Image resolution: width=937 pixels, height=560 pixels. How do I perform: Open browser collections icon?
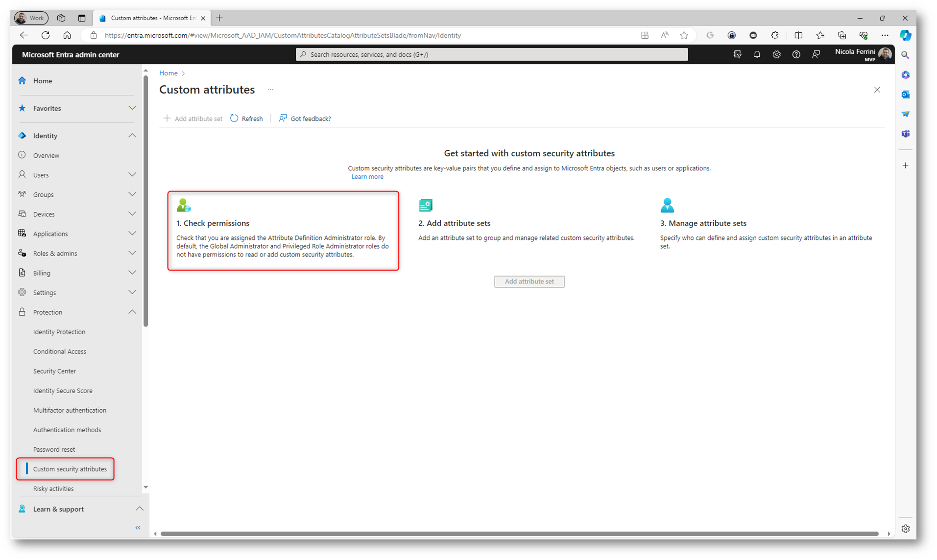click(841, 35)
